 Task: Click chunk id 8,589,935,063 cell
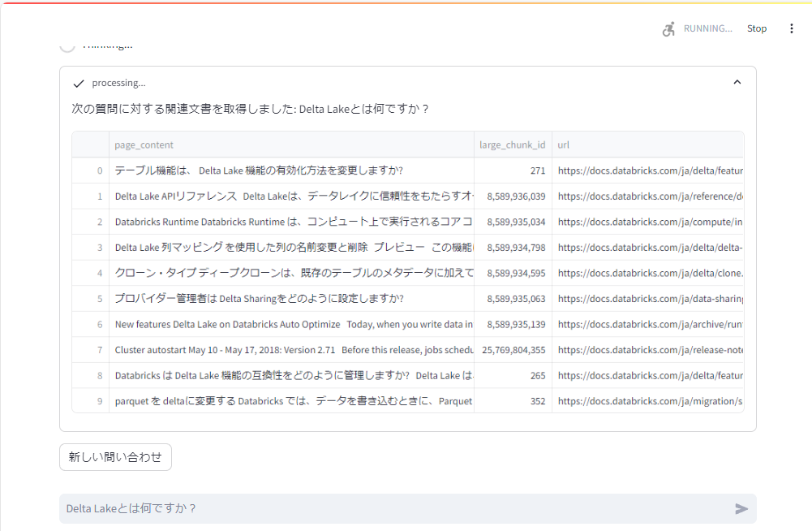[x=513, y=299]
